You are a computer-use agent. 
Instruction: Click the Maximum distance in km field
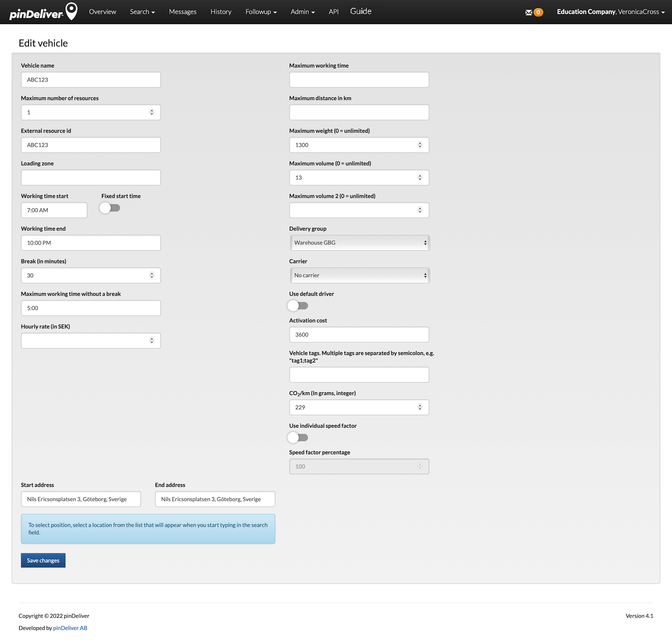(359, 112)
